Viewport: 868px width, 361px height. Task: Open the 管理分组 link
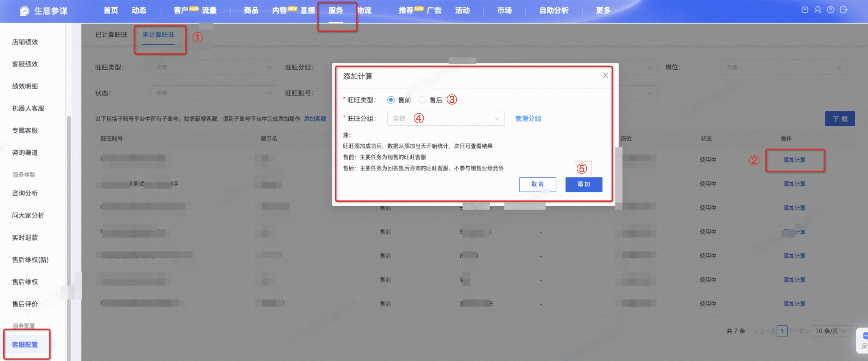click(528, 118)
